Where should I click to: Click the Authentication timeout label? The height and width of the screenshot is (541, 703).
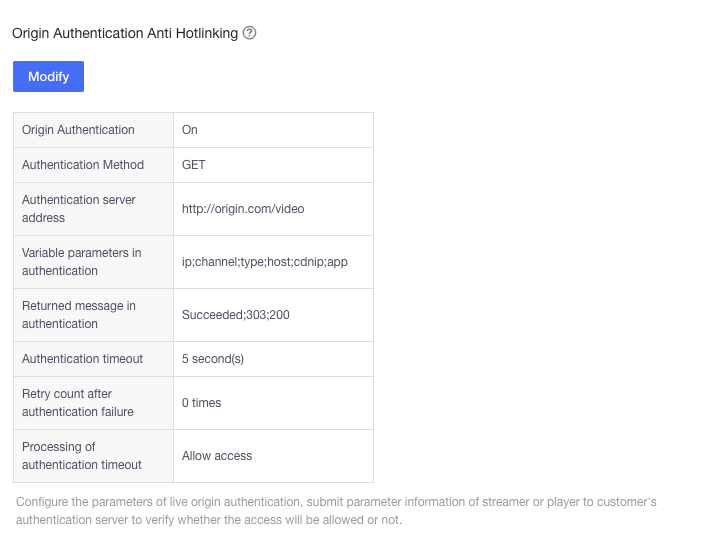click(x=82, y=359)
